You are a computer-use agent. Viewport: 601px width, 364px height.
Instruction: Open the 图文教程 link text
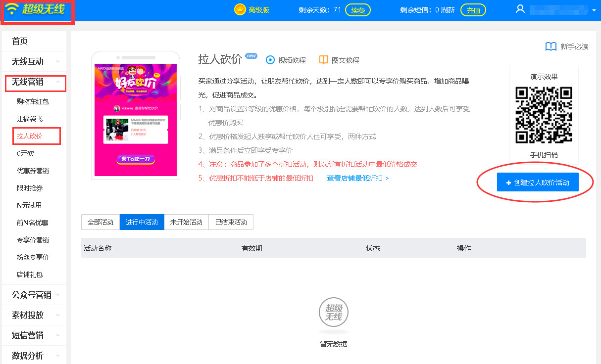click(x=346, y=60)
